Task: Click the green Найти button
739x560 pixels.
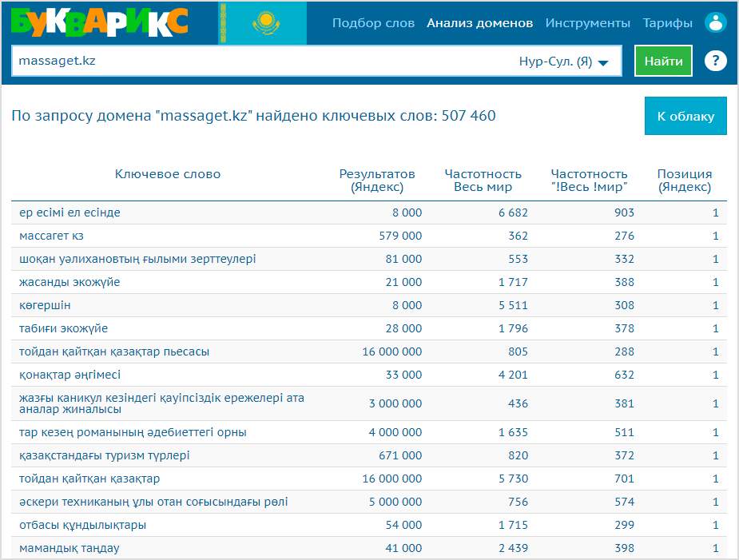Action: (663, 61)
